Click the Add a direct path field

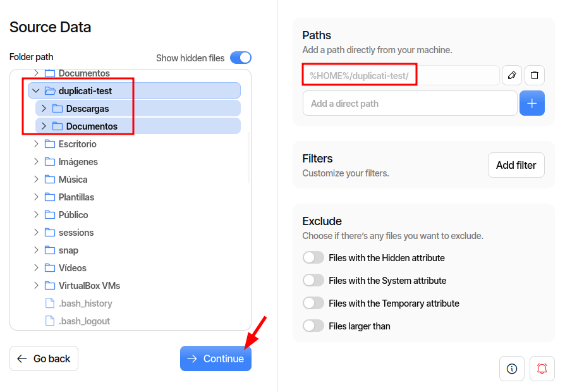[x=410, y=103]
